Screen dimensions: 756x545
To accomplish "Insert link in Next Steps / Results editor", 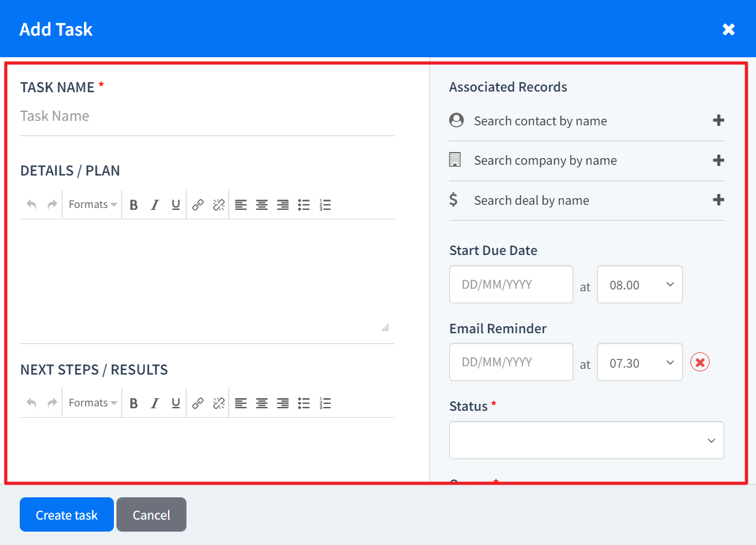I will pos(198,403).
